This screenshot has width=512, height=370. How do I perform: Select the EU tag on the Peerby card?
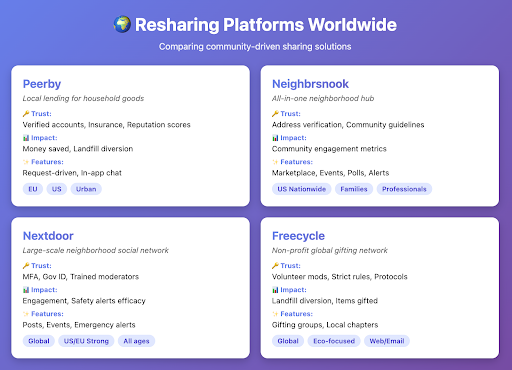(x=33, y=189)
